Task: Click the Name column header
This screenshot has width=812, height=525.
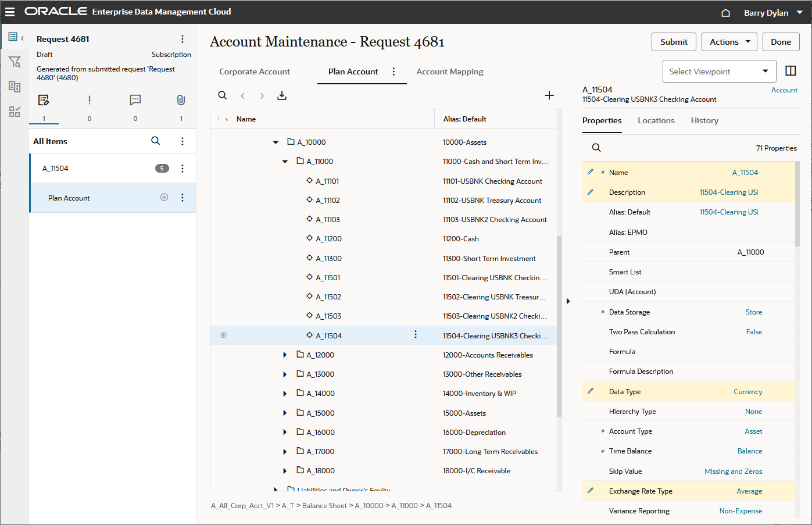Action: (x=246, y=119)
